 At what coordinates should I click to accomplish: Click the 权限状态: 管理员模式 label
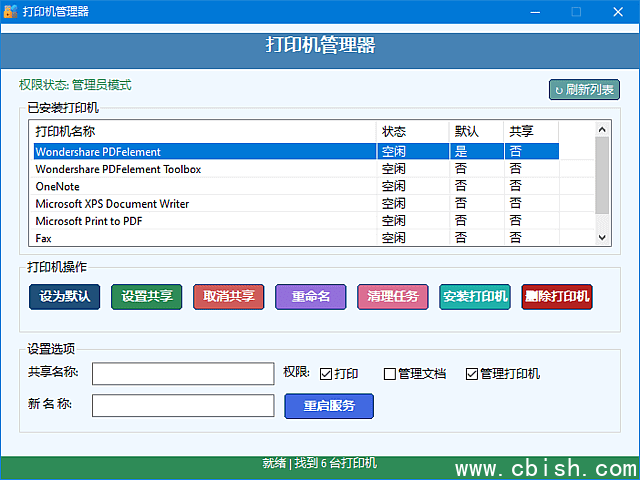point(75,85)
